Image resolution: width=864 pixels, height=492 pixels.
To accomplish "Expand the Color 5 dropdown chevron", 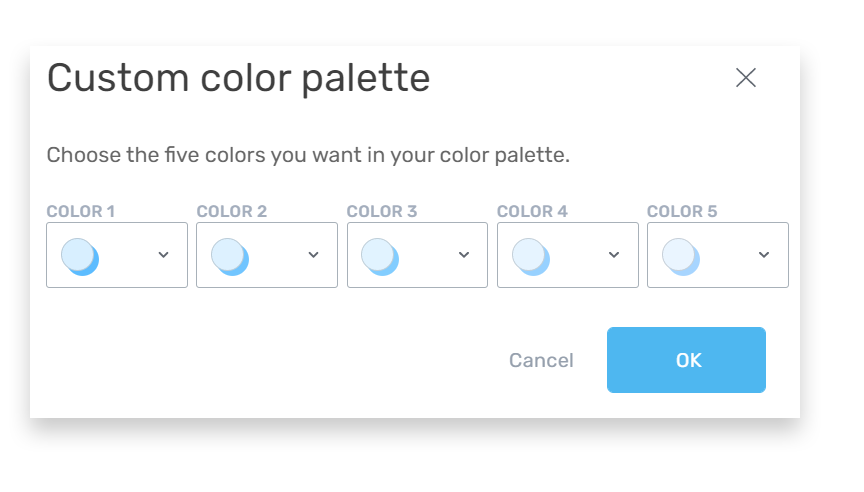I will click(764, 255).
